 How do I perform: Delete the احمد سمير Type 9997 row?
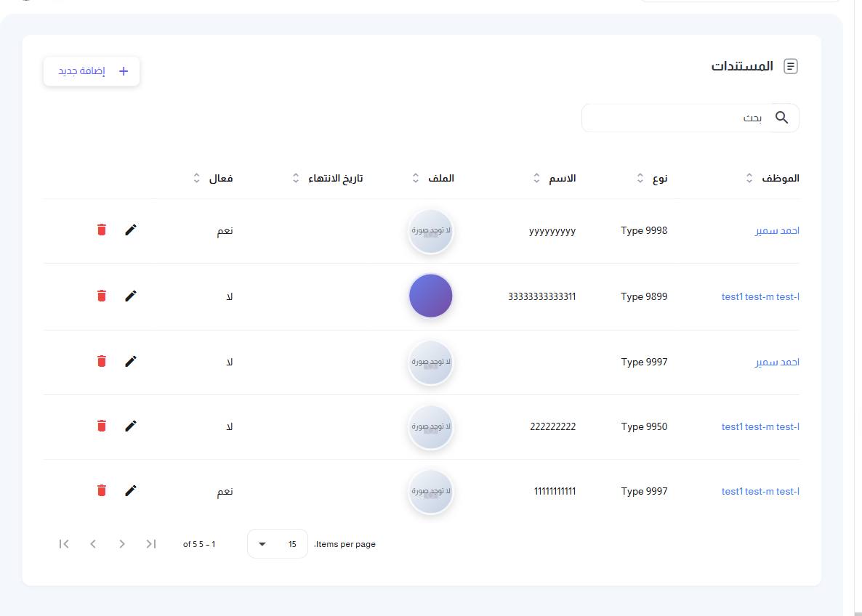pos(102,361)
